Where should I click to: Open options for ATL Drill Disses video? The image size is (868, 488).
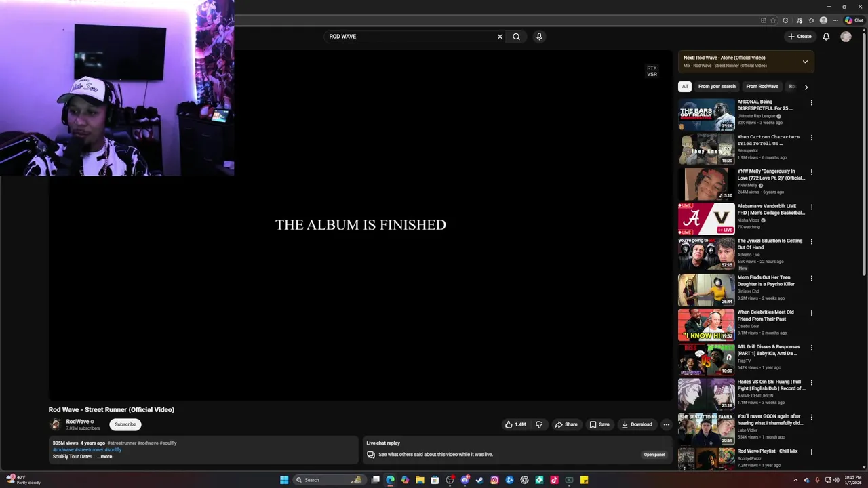pyautogui.click(x=811, y=348)
